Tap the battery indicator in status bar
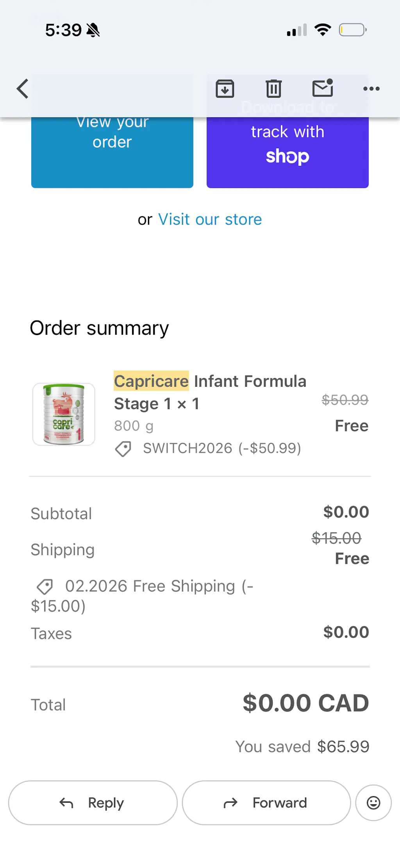This screenshot has height=868, width=400. 352,30
